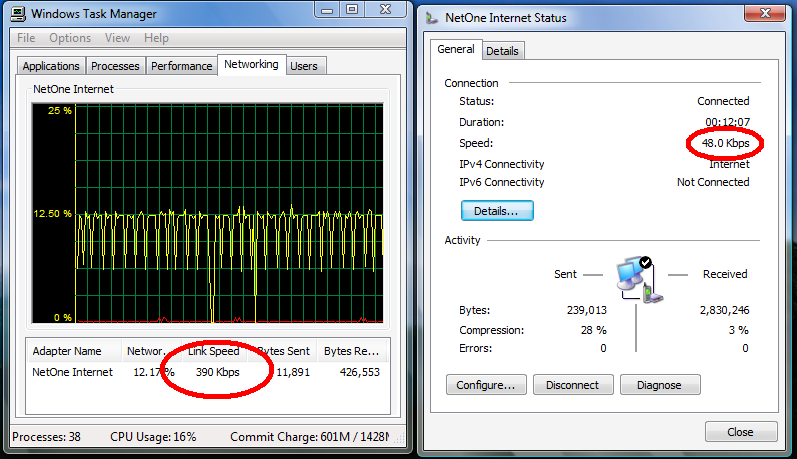Open the Help menu in Task Manager
Viewport: 797px width, 459px height.
click(156, 38)
